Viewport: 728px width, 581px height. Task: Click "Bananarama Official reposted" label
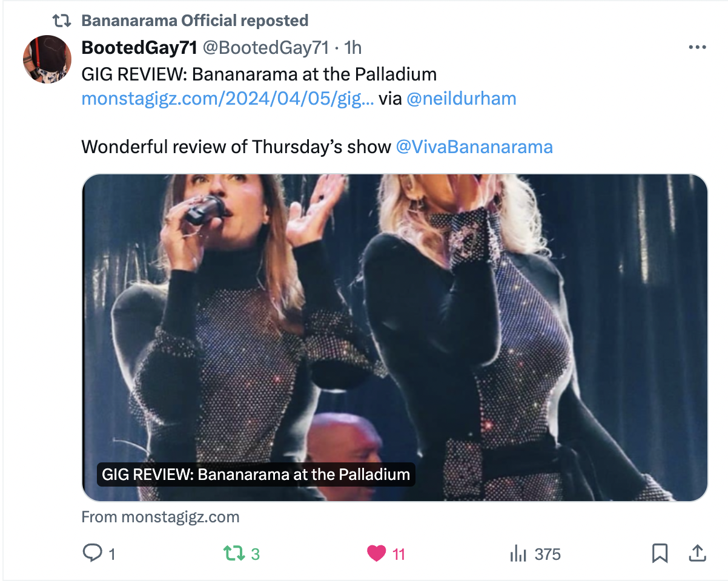(194, 21)
